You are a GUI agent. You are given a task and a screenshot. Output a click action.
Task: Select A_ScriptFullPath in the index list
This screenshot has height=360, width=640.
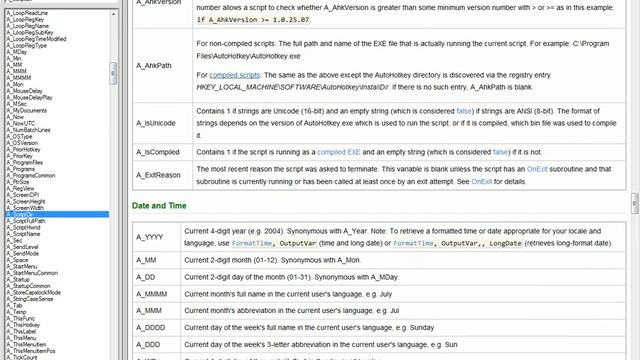(26, 221)
